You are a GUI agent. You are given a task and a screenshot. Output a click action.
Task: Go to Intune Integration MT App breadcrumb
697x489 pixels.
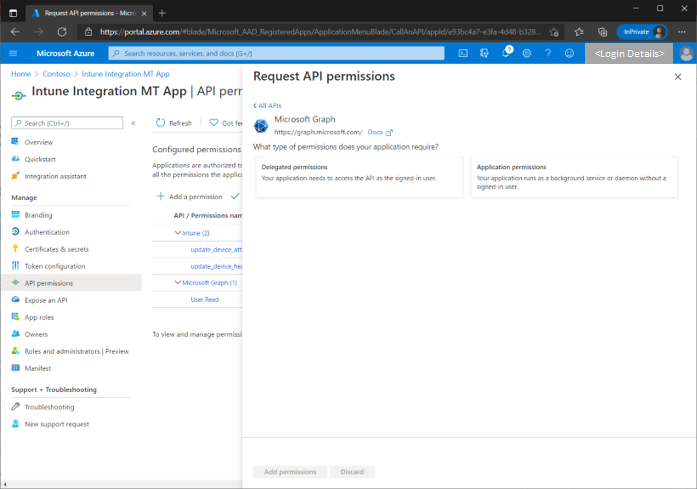coord(125,74)
